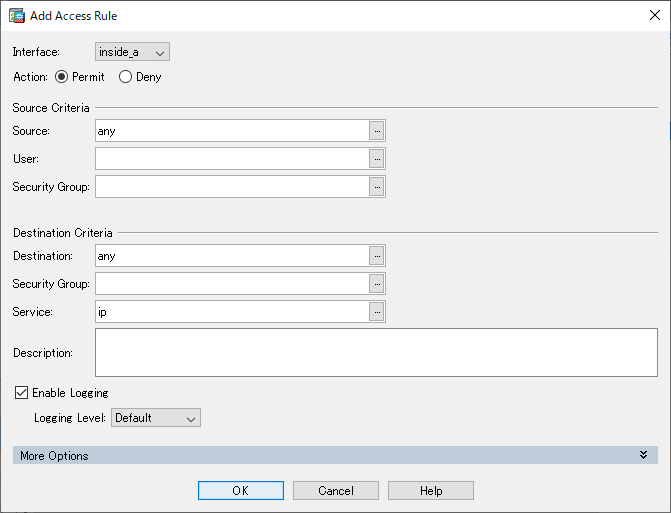Screen dimensions: 671x513
Task: Open the Source browse ellipsis button
Action: (x=377, y=131)
